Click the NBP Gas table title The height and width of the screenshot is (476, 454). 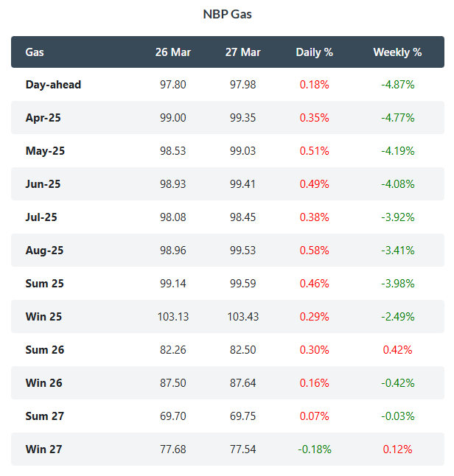[227, 14]
